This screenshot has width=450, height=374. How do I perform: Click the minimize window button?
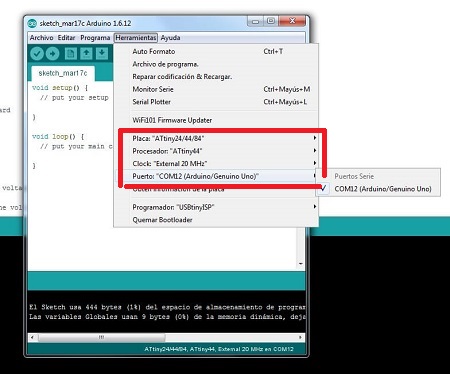point(255,21)
